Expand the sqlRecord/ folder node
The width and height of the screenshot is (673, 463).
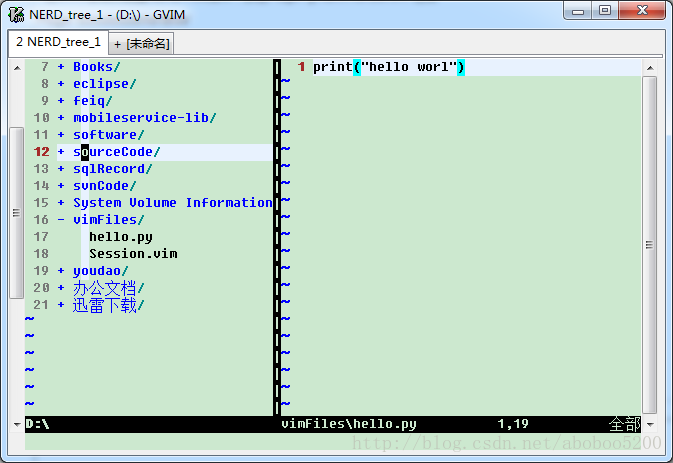tap(61, 169)
